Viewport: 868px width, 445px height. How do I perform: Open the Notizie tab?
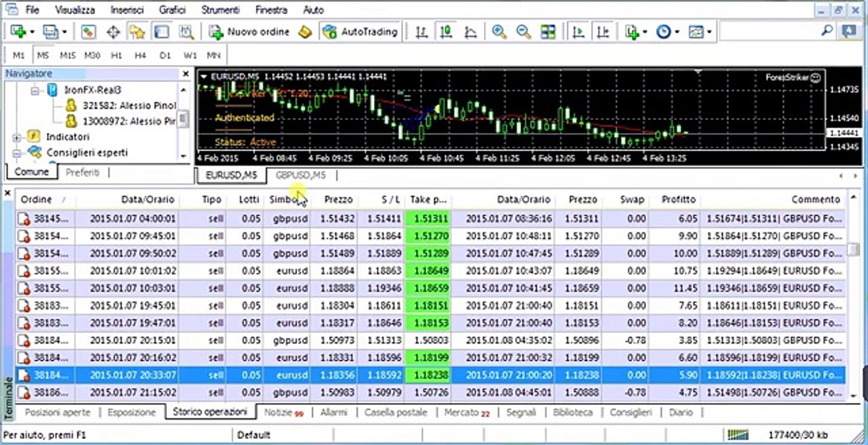coord(284,412)
